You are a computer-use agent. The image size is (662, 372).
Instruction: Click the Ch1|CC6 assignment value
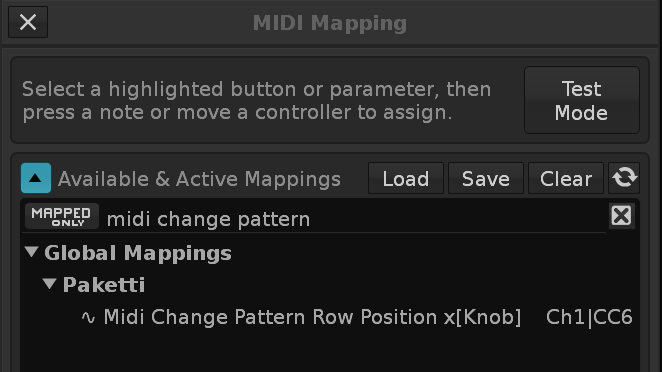[589, 318]
